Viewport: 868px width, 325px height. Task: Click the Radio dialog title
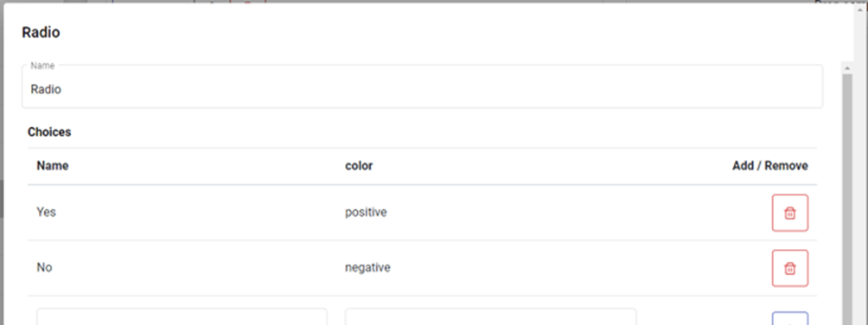(x=41, y=33)
